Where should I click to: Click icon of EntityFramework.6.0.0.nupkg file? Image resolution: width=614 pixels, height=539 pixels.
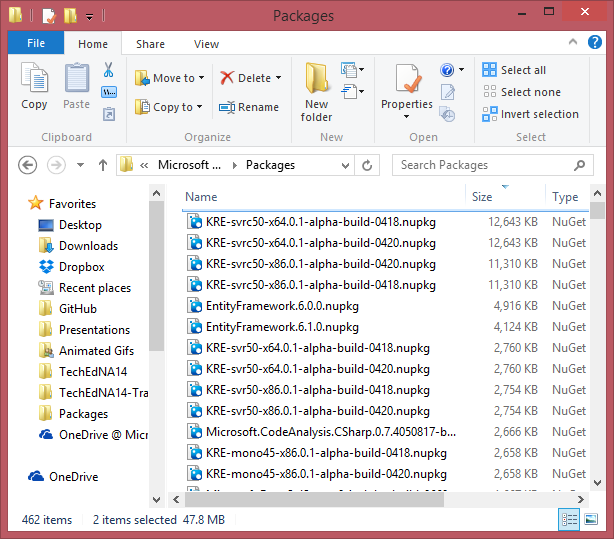pos(194,306)
